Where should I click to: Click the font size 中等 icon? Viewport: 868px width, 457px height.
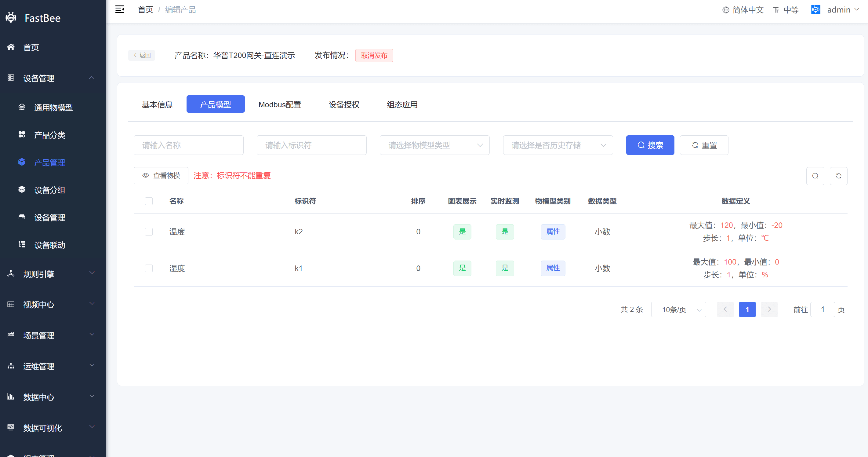click(x=776, y=10)
